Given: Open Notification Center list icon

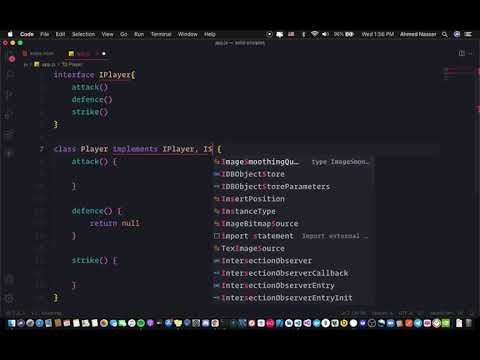Looking at the screenshot, I should [x=468, y=34].
